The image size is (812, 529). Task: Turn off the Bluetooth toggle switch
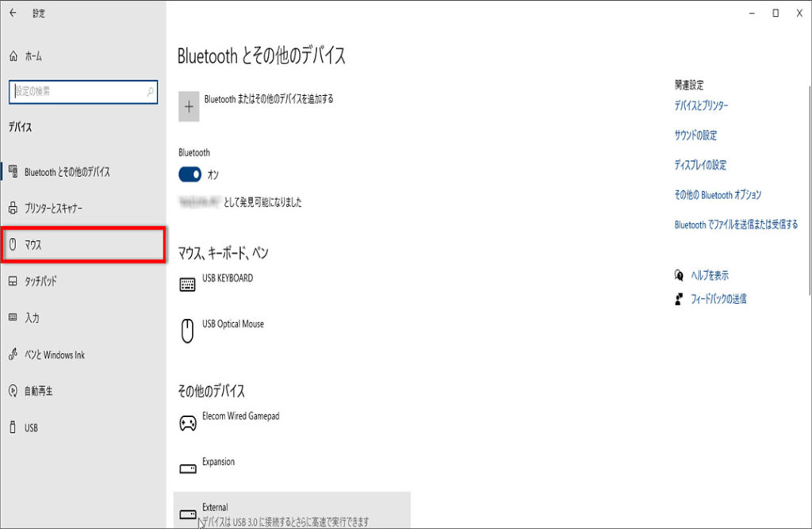(190, 174)
